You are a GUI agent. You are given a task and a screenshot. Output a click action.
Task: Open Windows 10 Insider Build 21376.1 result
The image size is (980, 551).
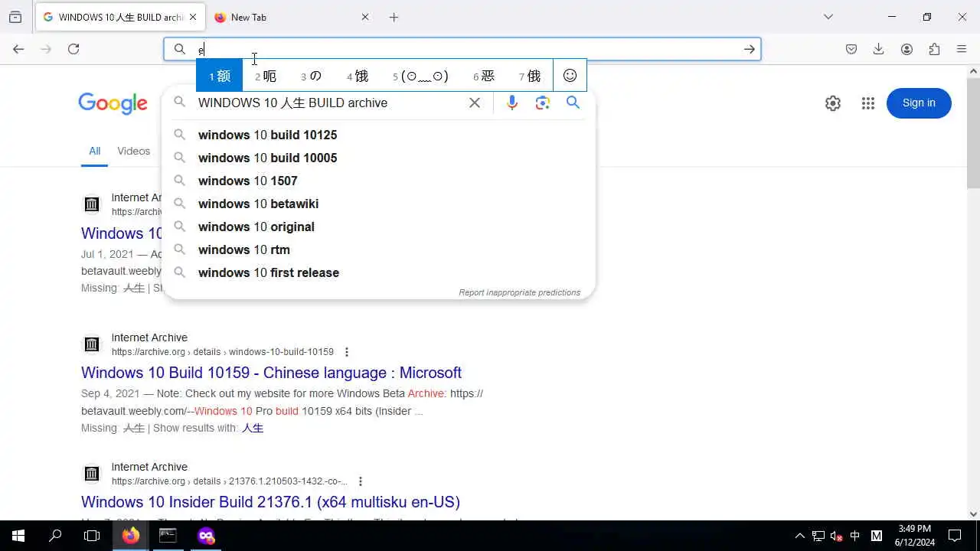pyautogui.click(x=270, y=502)
